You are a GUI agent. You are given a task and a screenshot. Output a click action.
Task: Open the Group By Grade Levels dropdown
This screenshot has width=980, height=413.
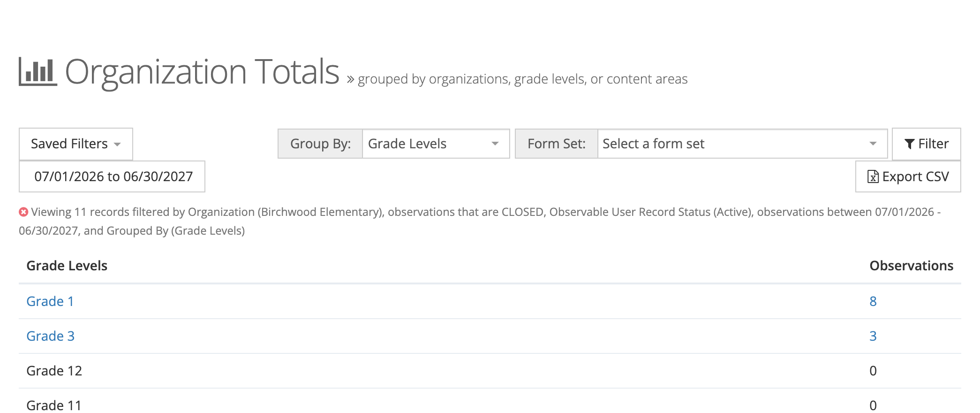tap(436, 144)
